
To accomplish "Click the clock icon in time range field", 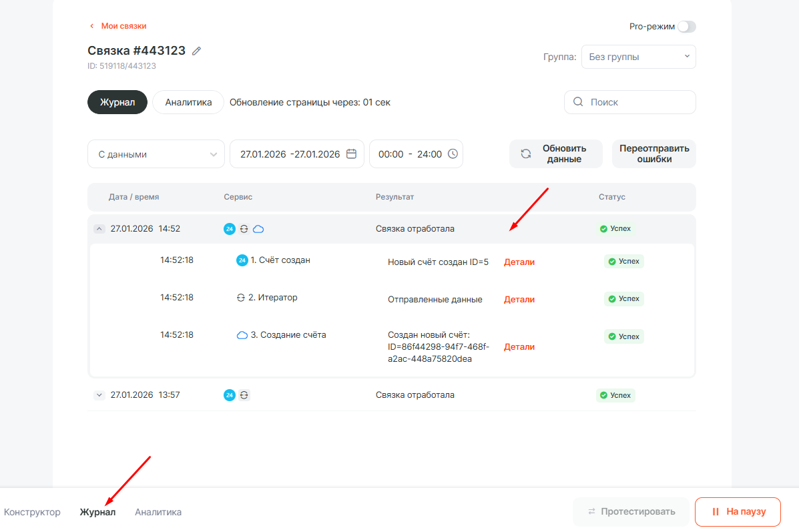I will point(453,154).
